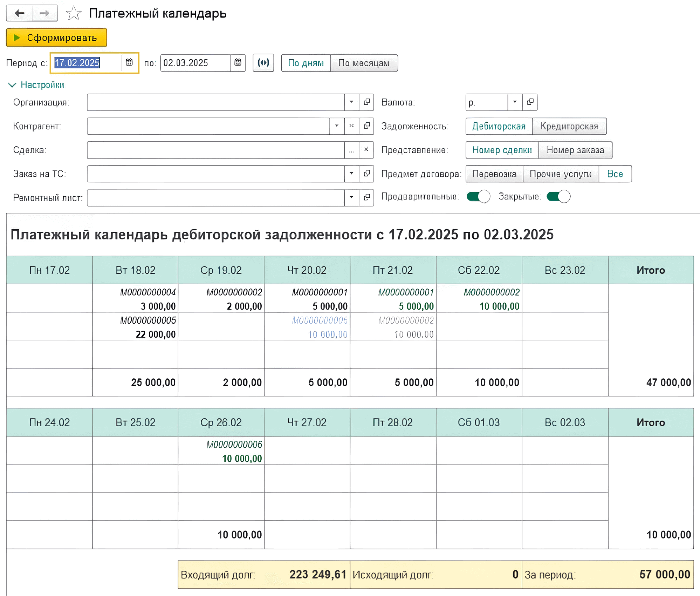The height and width of the screenshot is (596, 700).
Task: Expand the Ремонтный лист dropdown list
Action: coord(351,197)
